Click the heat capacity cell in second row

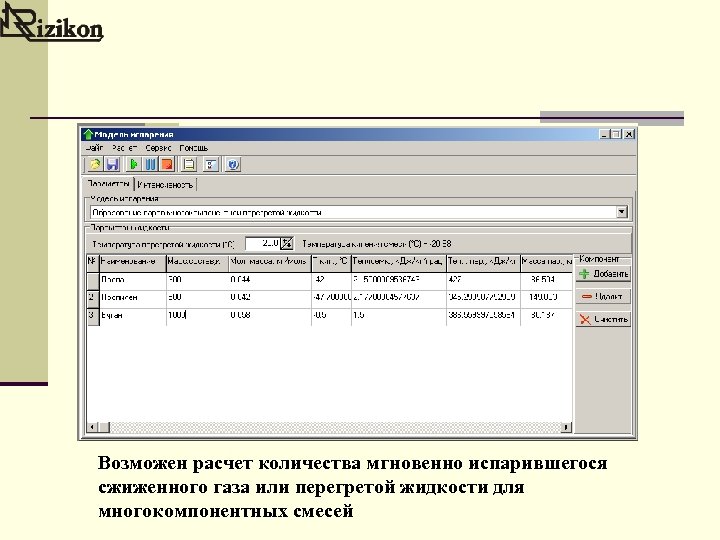(399, 299)
